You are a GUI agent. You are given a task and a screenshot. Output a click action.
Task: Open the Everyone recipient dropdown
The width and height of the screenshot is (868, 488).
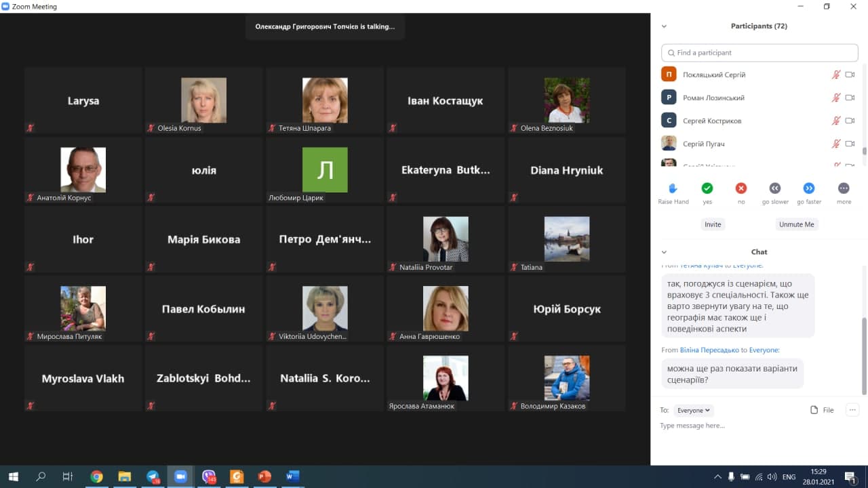tap(694, 410)
